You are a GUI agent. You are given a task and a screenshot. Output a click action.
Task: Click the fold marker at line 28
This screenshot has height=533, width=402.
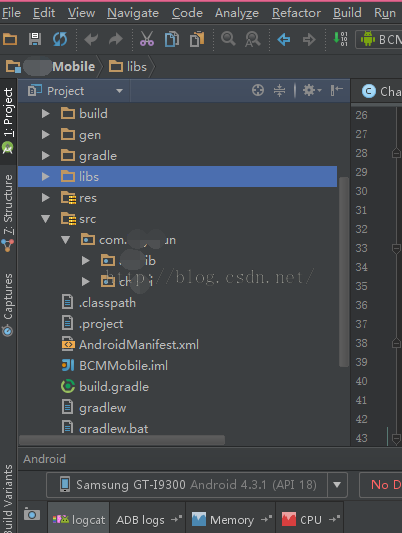(396, 153)
